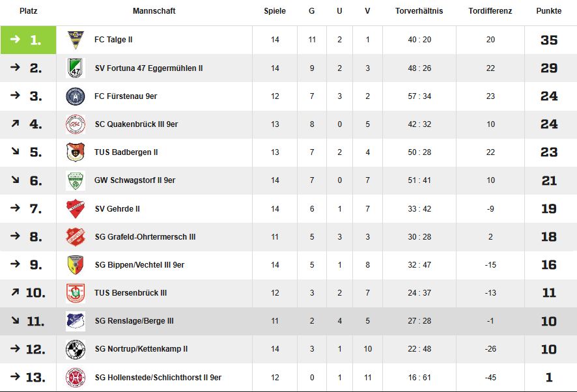Open the SG Grafeld-Ohrtermersch III team page
Image resolution: width=577 pixels, height=392 pixels.
coord(145,237)
